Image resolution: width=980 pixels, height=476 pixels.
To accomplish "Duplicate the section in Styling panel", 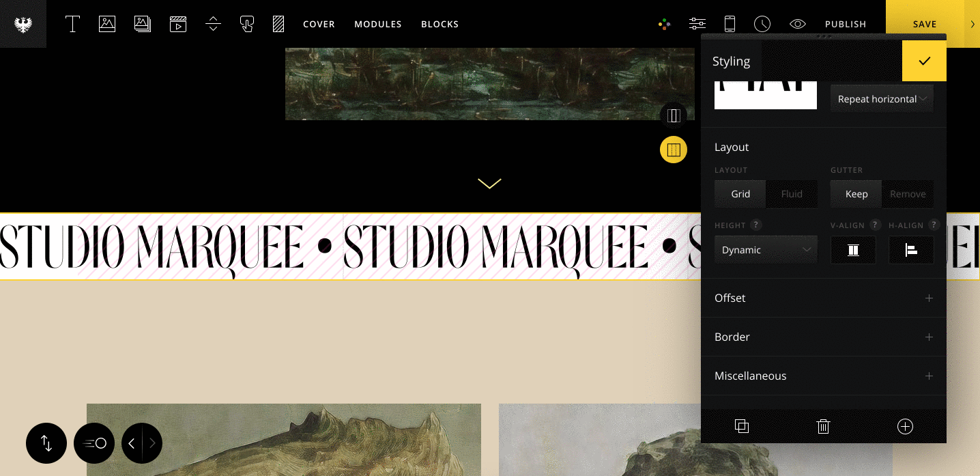I will coord(742,427).
